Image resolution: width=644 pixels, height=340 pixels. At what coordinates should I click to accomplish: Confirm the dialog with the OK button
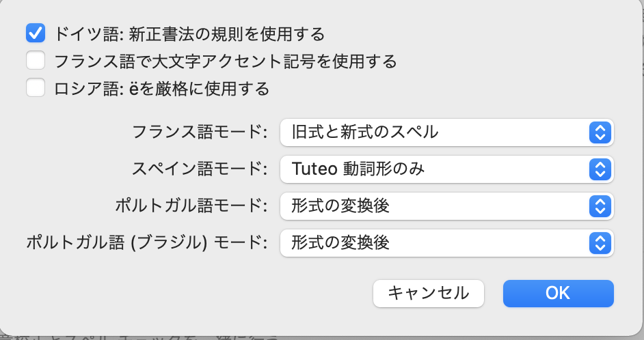pos(558,293)
